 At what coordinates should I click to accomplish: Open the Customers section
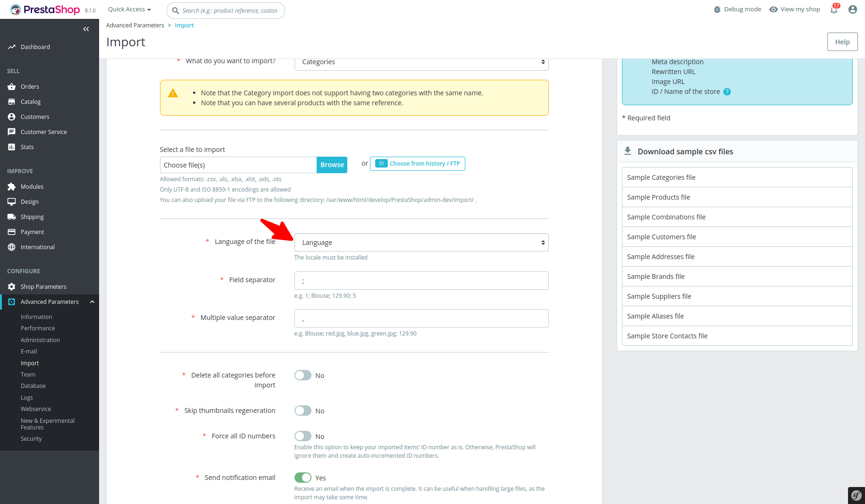click(35, 117)
